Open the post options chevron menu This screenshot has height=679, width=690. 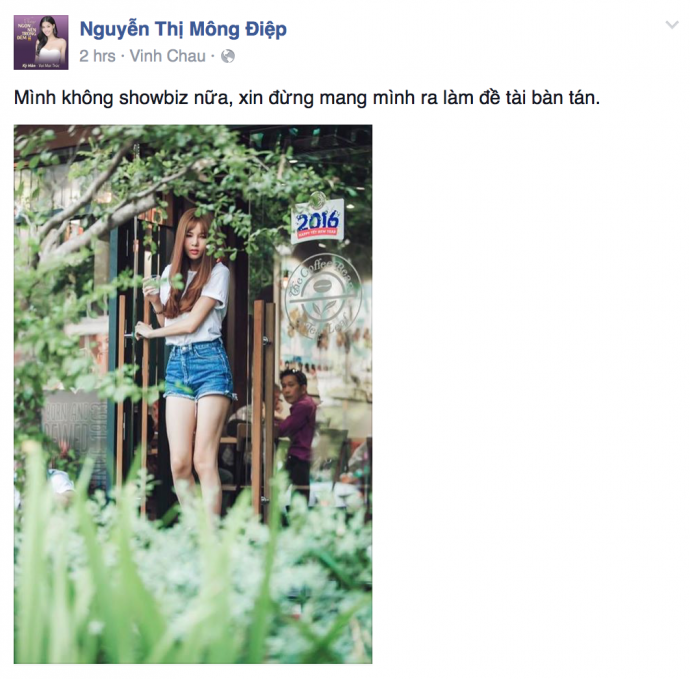(672, 25)
